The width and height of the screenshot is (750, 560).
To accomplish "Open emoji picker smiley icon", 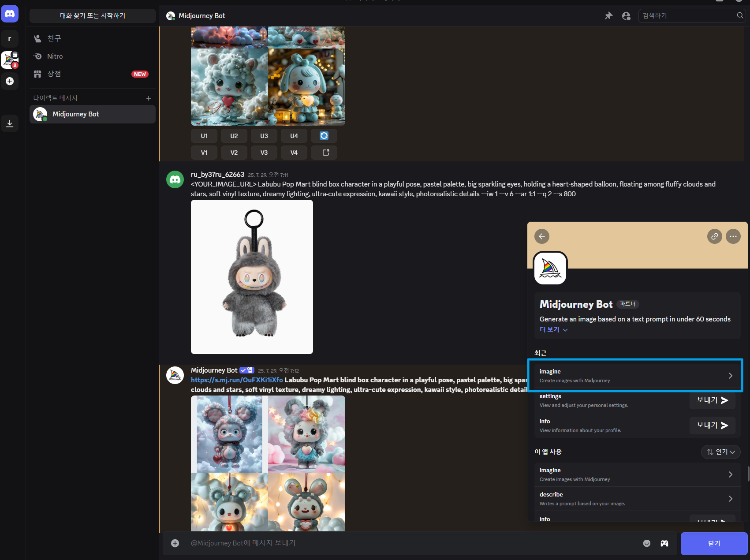I will coord(647,543).
